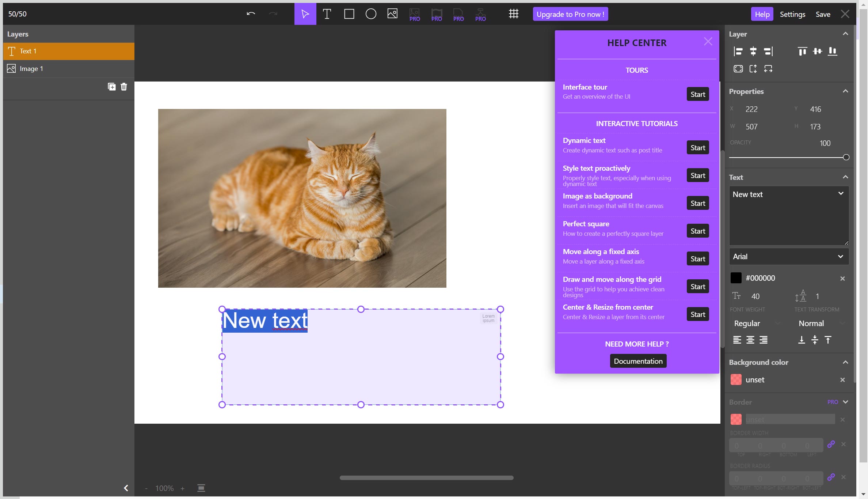Image resolution: width=868 pixels, height=499 pixels.
Task: Align layer to right edge icon
Action: tap(768, 51)
